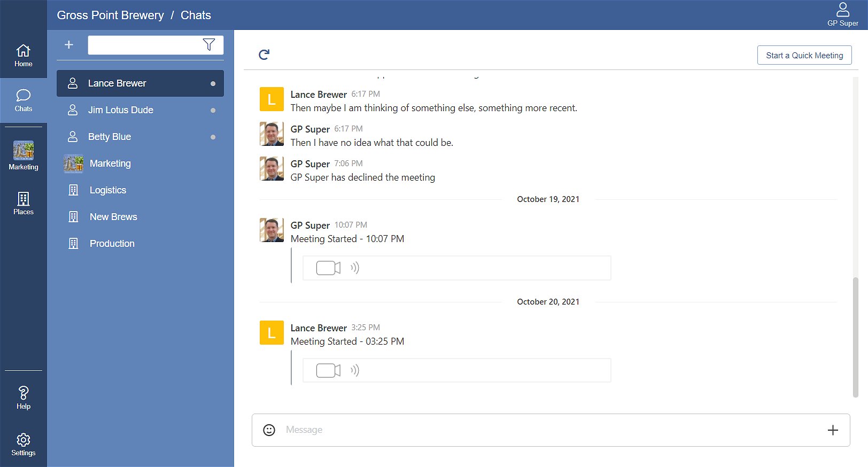The width and height of the screenshot is (868, 467).
Task: Open the Betty Blue chat
Action: tap(140, 137)
